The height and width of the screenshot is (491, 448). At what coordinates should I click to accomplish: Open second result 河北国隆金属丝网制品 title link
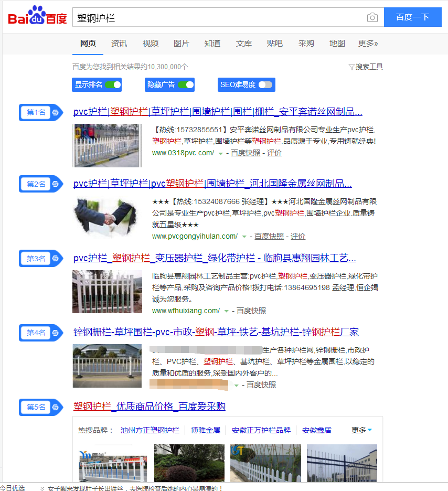(212, 183)
